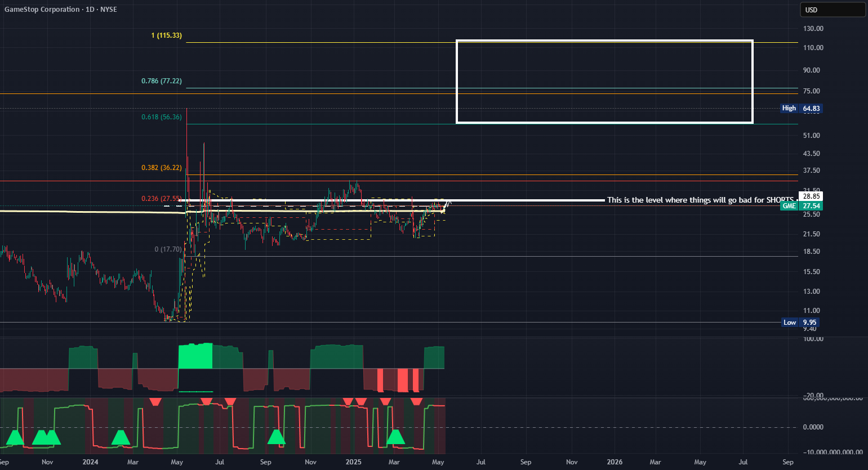Select the 'bad for SHORTS' text annotation
This screenshot has width=868, height=470.
click(700, 200)
